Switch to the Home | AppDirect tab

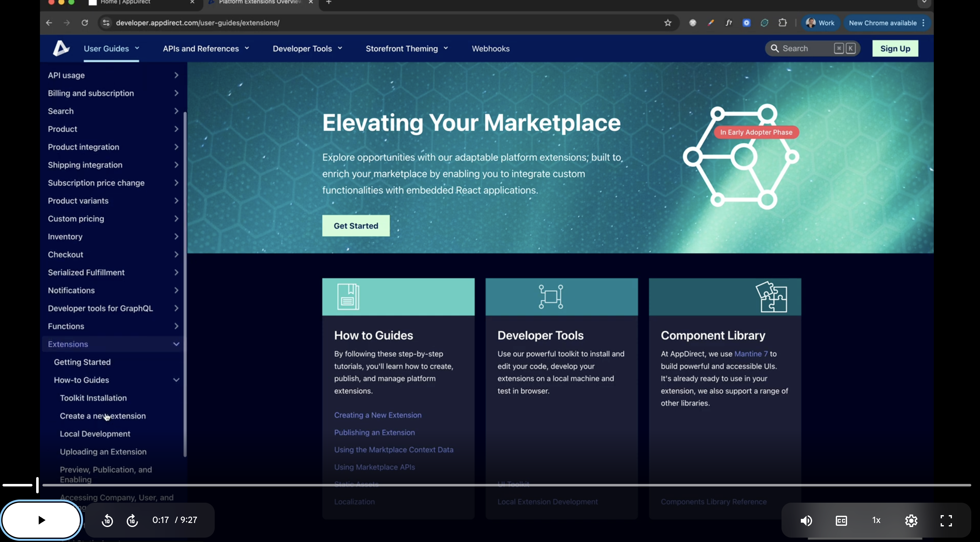[x=125, y=2]
